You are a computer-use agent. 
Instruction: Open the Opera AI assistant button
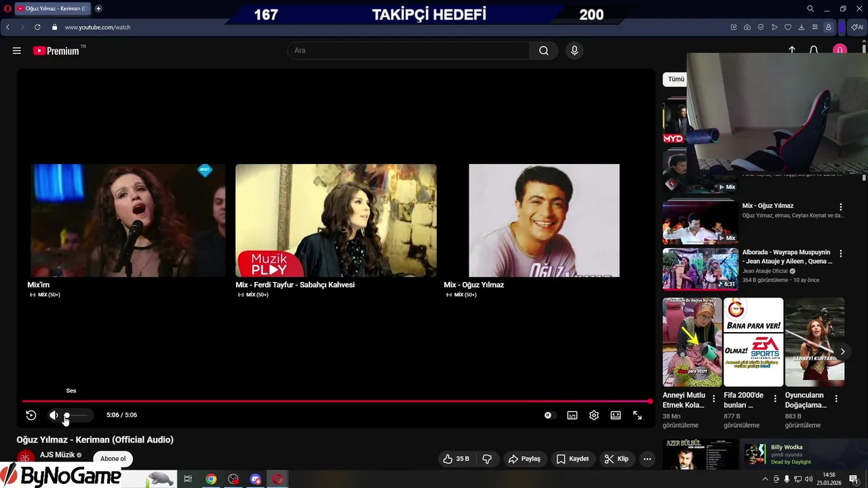click(x=857, y=27)
